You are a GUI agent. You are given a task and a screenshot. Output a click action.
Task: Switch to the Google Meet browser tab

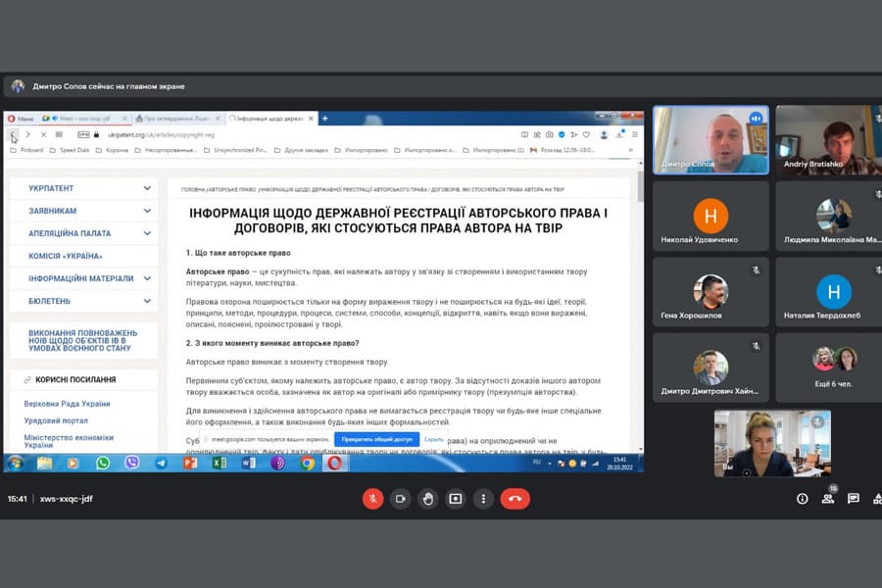(x=84, y=119)
